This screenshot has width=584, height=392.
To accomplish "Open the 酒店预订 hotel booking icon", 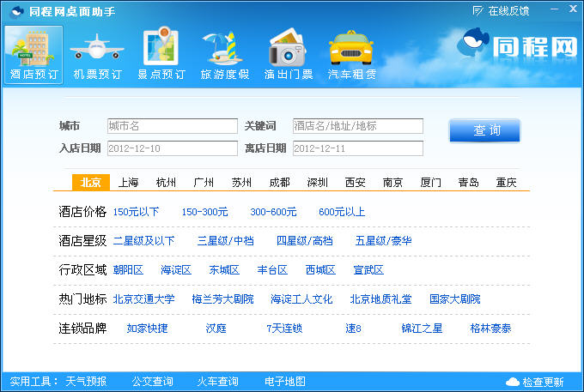I will [x=33, y=55].
